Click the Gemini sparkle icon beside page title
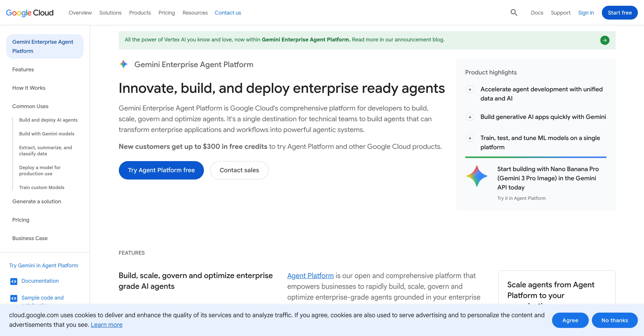Viewport: 644px width, 336px height. [x=123, y=64]
